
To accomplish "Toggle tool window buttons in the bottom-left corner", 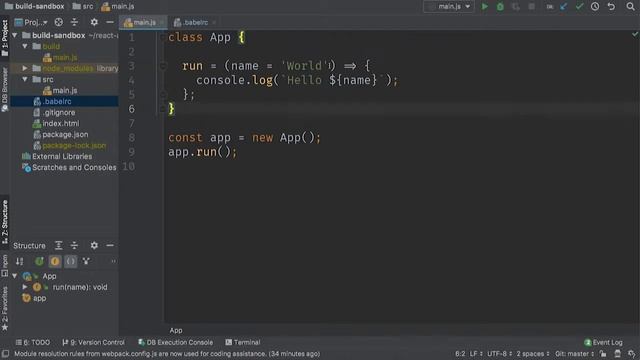I will click(5, 354).
